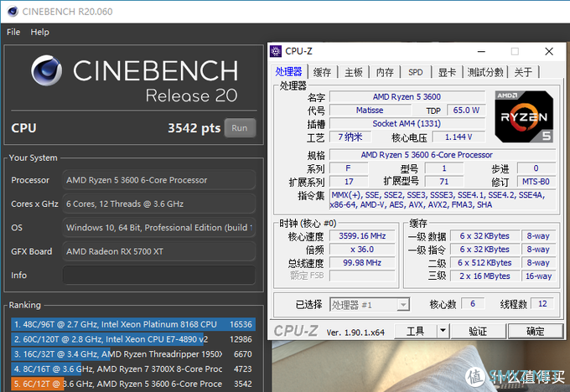Open the File menu in Cinebench
This screenshot has width=570, height=392.
13,32
